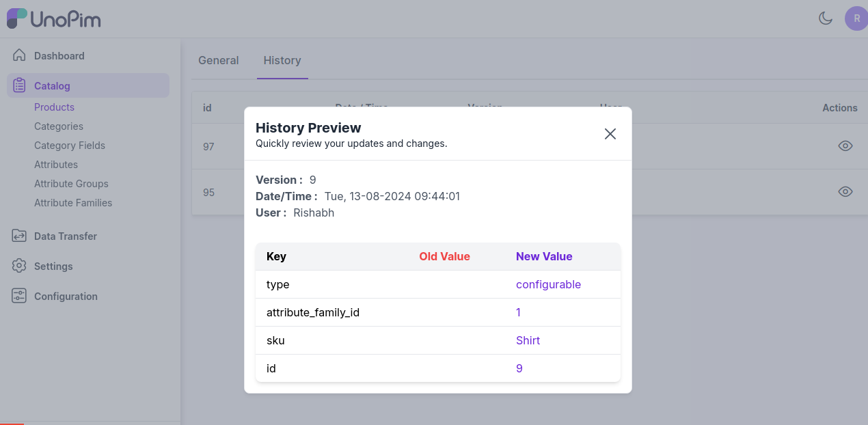Click the Settings gear icon
The width and height of the screenshot is (868, 425).
tap(19, 266)
